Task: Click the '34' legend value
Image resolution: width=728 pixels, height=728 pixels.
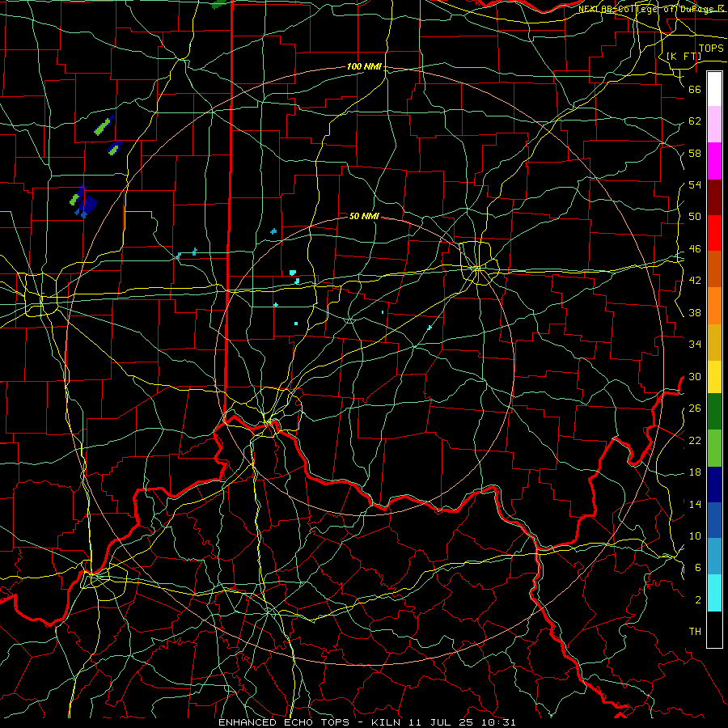Action: pyautogui.click(x=695, y=345)
